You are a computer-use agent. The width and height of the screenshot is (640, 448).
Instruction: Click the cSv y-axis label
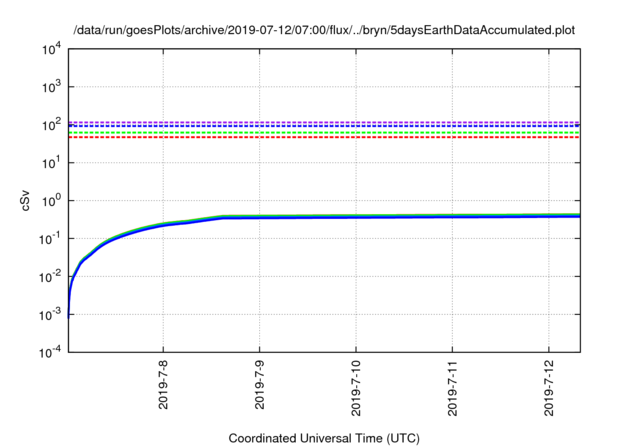click(25, 200)
